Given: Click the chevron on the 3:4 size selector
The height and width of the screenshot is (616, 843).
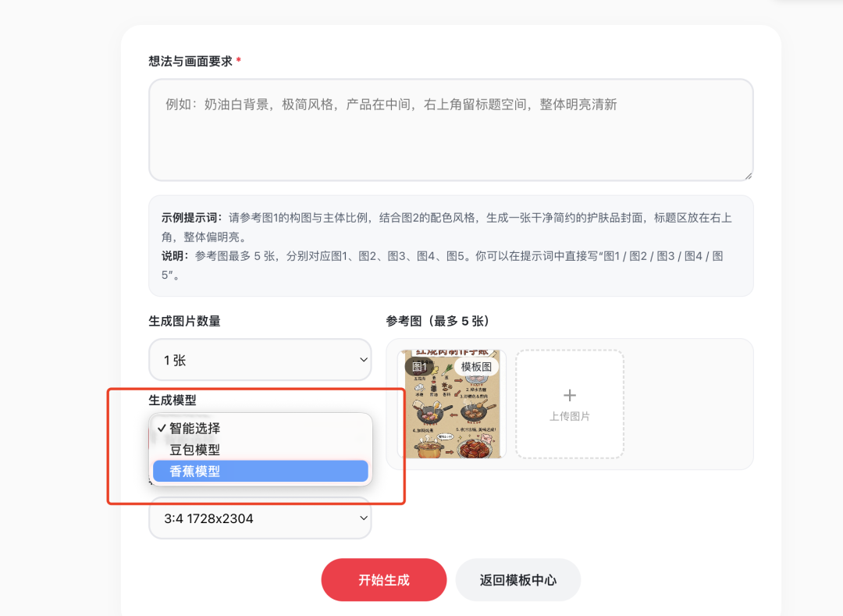Looking at the screenshot, I should tap(363, 518).
